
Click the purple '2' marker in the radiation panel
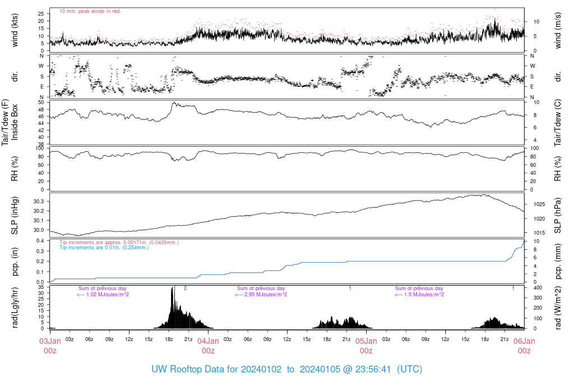185,288
